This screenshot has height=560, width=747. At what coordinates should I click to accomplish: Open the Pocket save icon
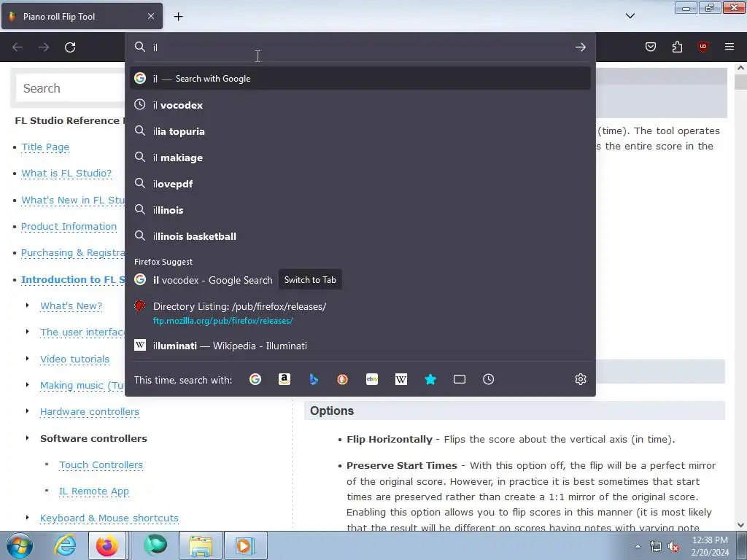click(x=650, y=47)
